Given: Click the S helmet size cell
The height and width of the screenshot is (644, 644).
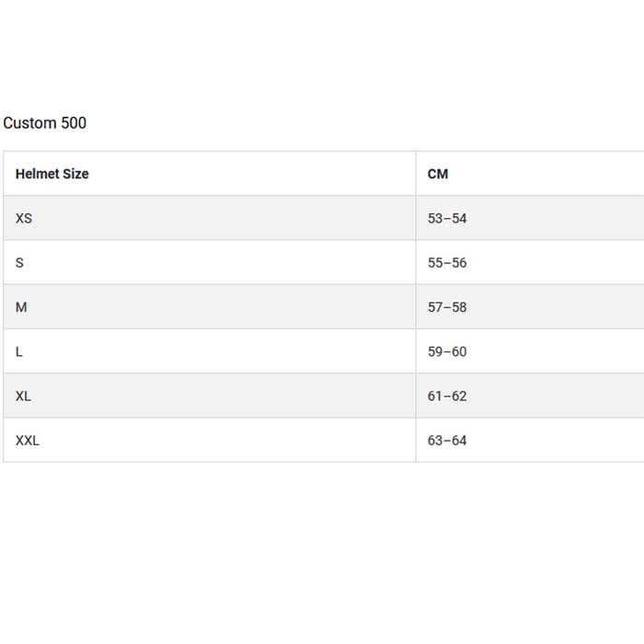Looking at the screenshot, I should 19,263.
